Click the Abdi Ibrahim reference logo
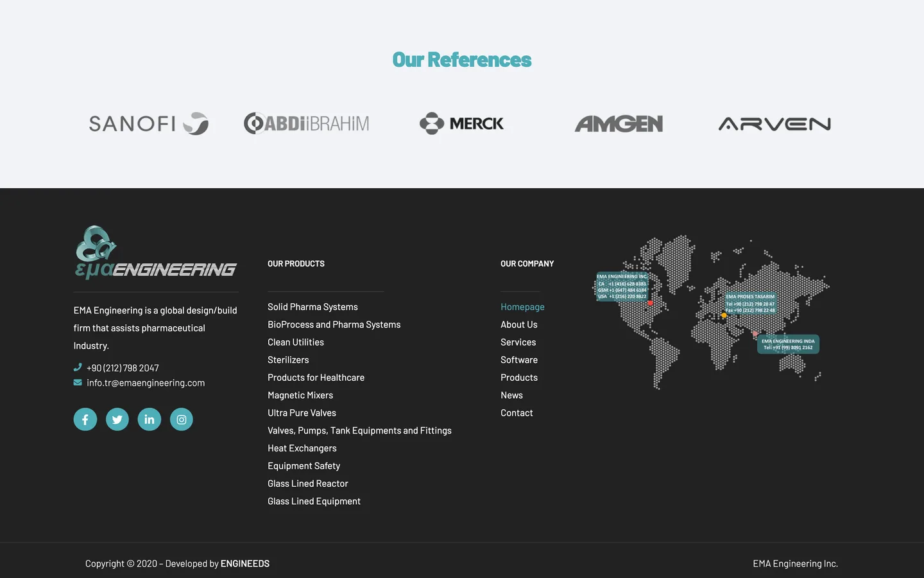This screenshot has height=578, width=924. point(307,123)
